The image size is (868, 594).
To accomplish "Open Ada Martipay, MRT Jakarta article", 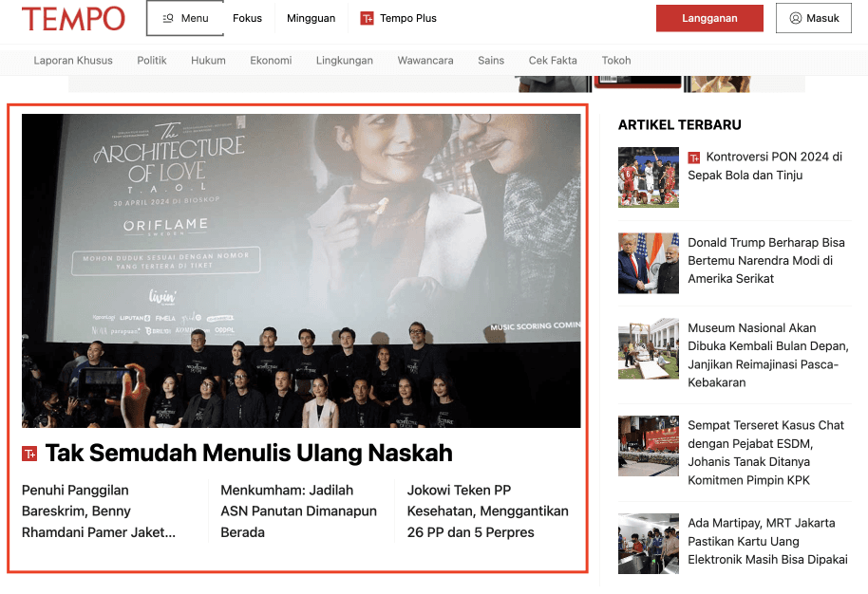I will pyautogui.click(x=767, y=541).
